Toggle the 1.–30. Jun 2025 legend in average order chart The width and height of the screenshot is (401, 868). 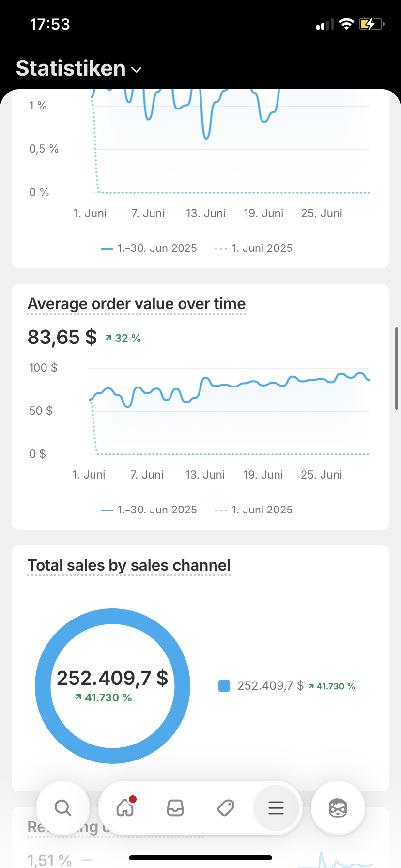click(149, 510)
